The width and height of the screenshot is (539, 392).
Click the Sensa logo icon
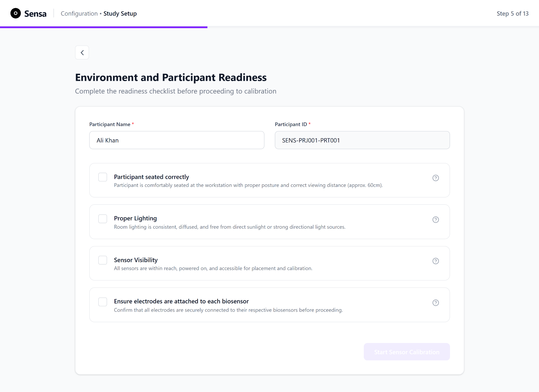pyautogui.click(x=16, y=13)
